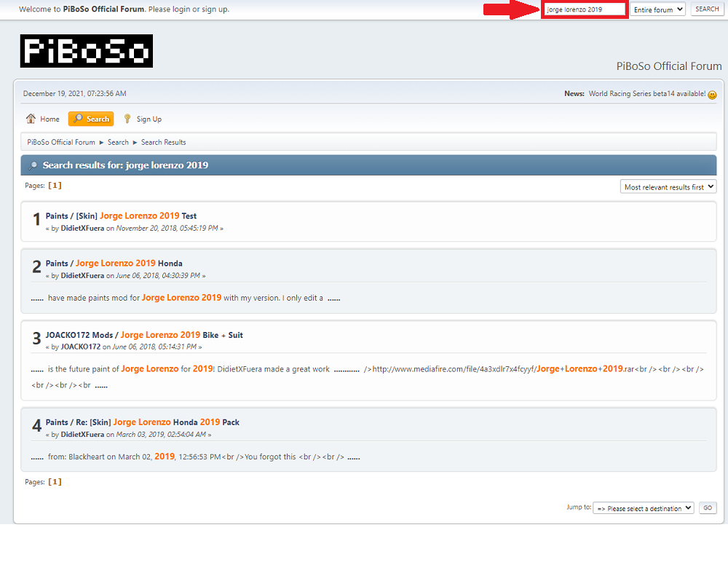The width and height of the screenshot is (728, 581).
Task: Select the orange Search menu tab
Action: click(91, 119)
